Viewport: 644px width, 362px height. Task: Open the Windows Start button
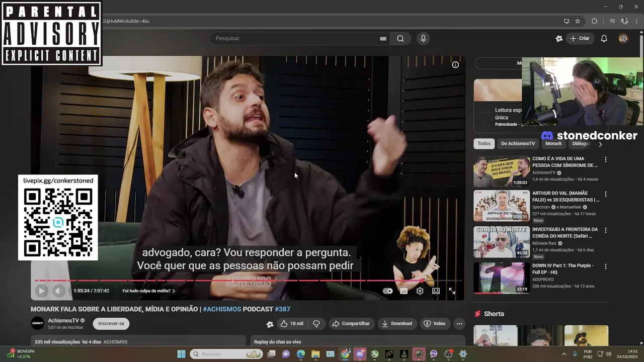click(181, 354)
